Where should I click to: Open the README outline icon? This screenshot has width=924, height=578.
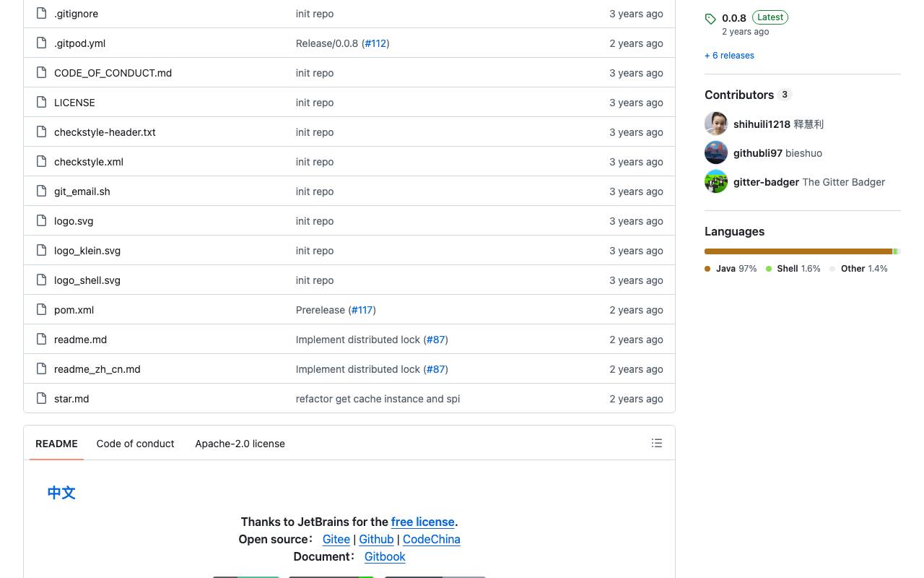click(657, 443)
